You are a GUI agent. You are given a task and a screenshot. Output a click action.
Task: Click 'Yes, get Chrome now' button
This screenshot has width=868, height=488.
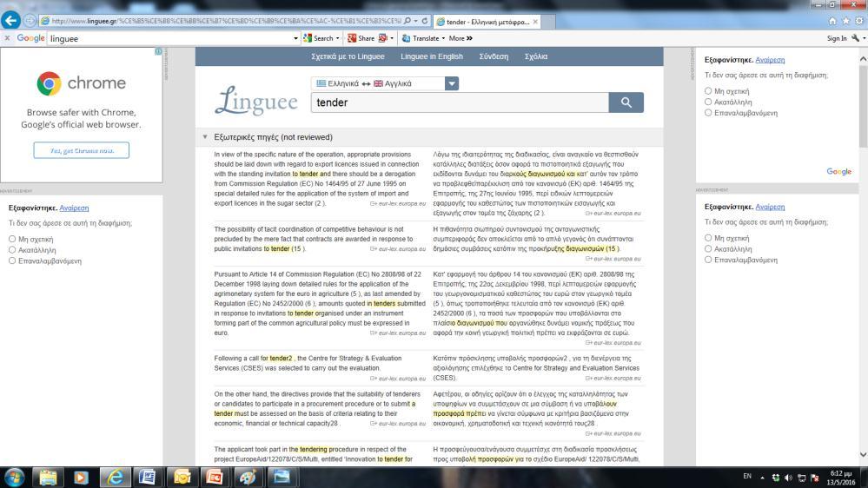tap(82, 150)
